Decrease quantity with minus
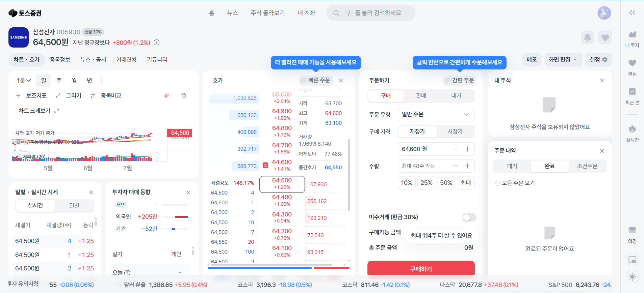Image resolution: width=644 pixels, height=293 pixels. (x=456, y=166)
